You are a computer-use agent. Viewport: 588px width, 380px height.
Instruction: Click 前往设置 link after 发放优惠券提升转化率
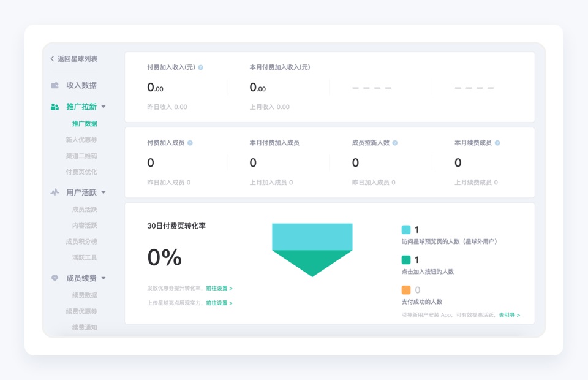pos(219,288)
